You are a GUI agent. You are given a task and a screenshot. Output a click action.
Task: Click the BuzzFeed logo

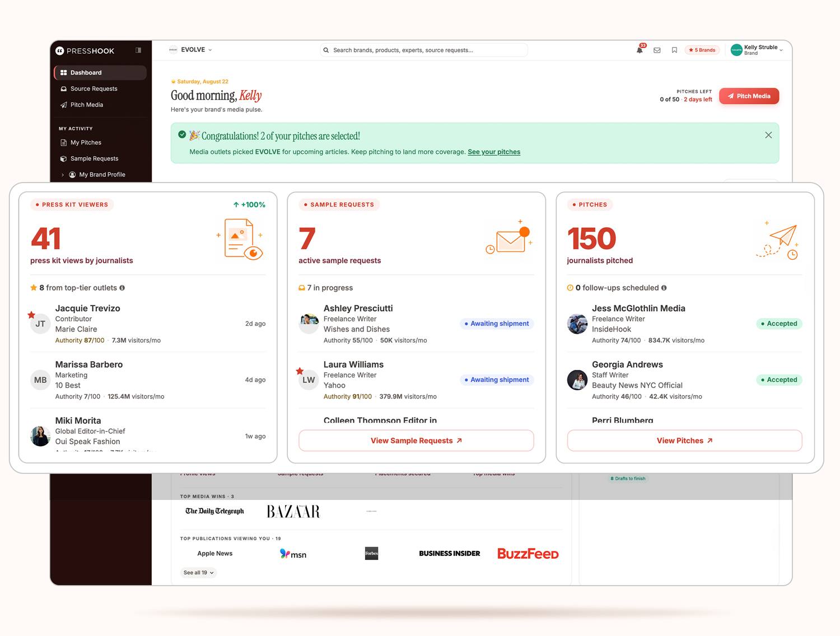528,554
